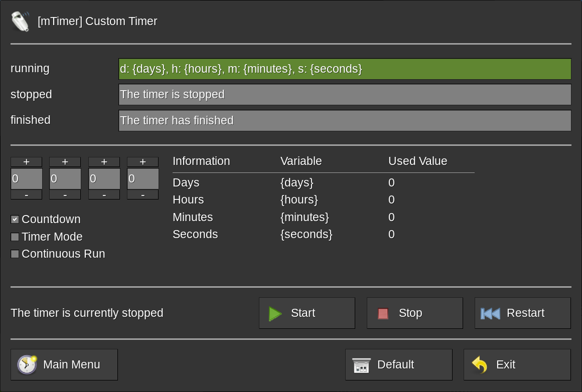Edit the stopped message text field
The height and width of the screenshot is (392, 582).
point(345,95)
